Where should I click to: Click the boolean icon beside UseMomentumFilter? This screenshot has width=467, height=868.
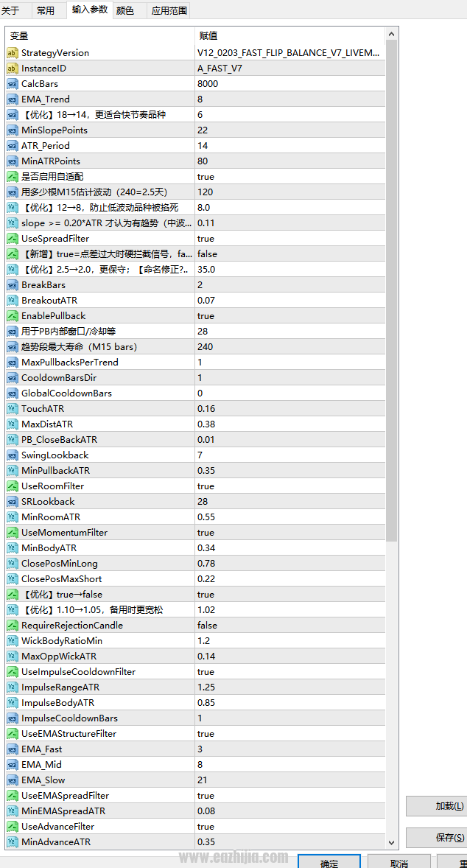tap(13, 533)
